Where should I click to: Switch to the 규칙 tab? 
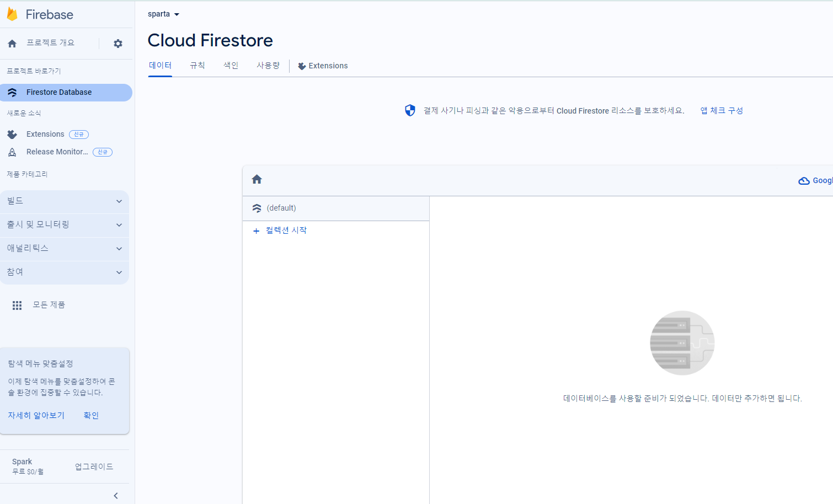tap(197, 66)
